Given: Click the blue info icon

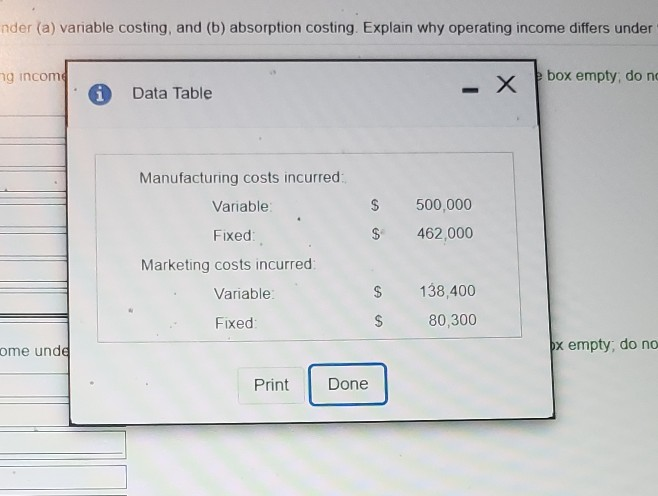Looking at the screenshot, I should (x=100, y=94).
